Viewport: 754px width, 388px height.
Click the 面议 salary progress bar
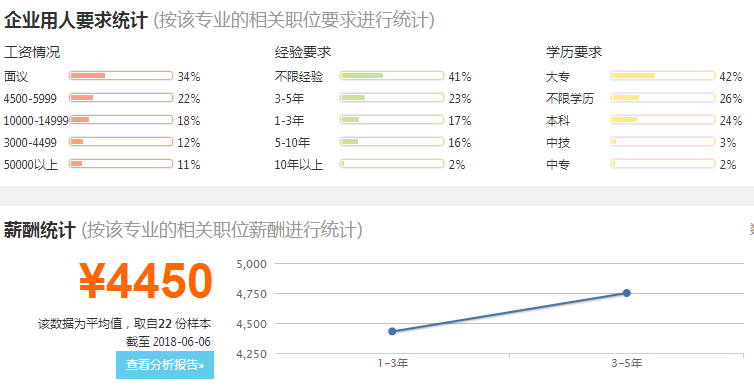pyautogui.click(x=121, y=76)
